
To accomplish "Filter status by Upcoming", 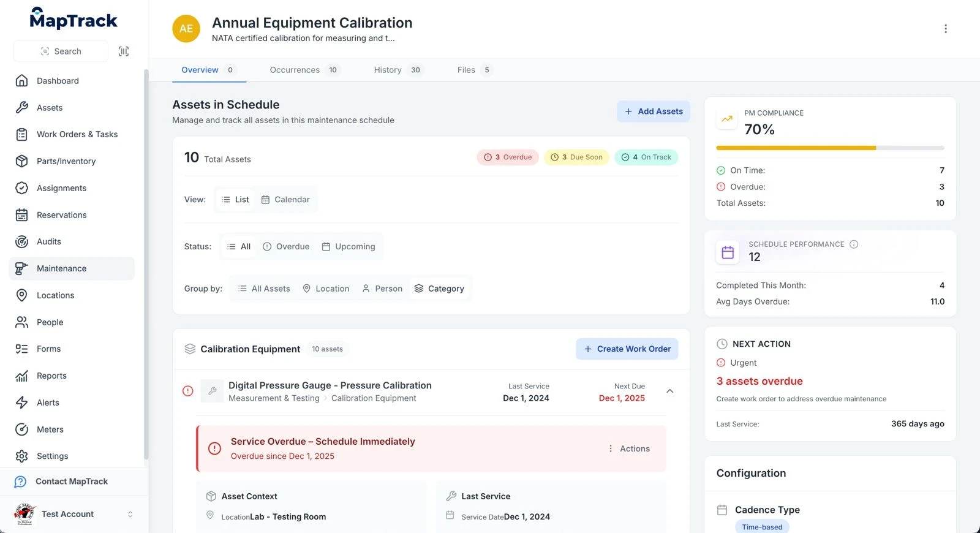I will (349, 246).
